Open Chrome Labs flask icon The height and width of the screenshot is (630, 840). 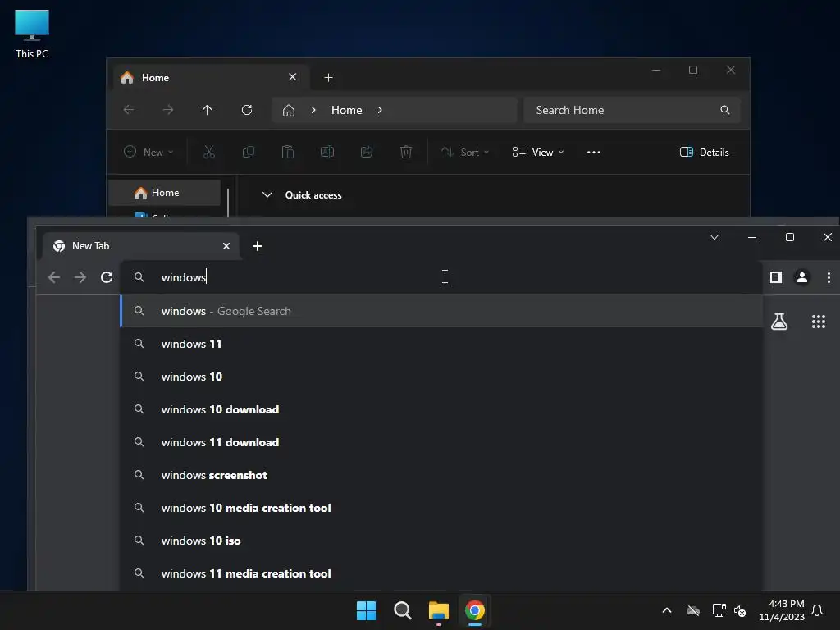779,322
